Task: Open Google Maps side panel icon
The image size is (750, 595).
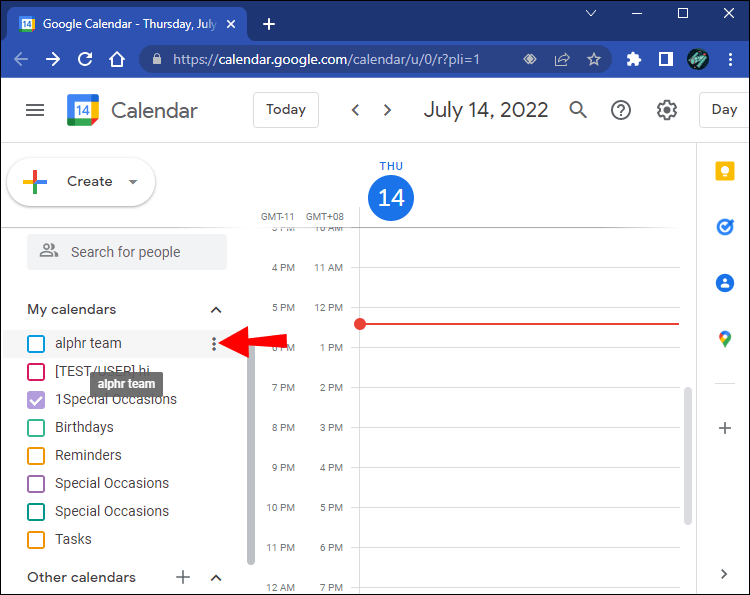Action: point(725,339)
